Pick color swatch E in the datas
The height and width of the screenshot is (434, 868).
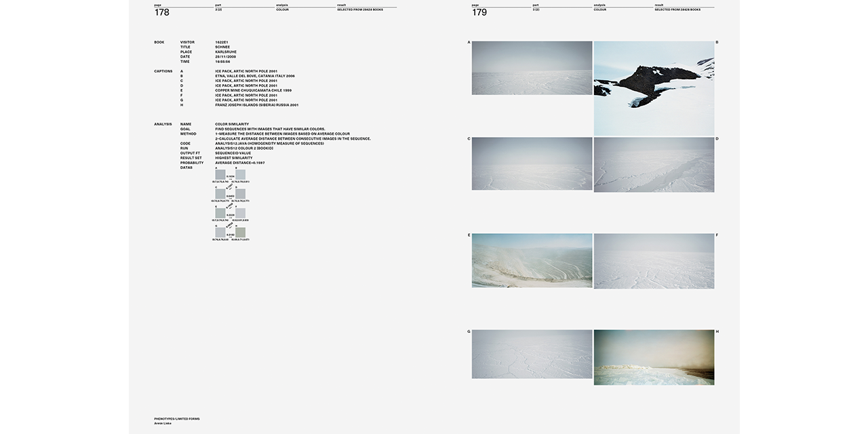[x=220, y=213]
